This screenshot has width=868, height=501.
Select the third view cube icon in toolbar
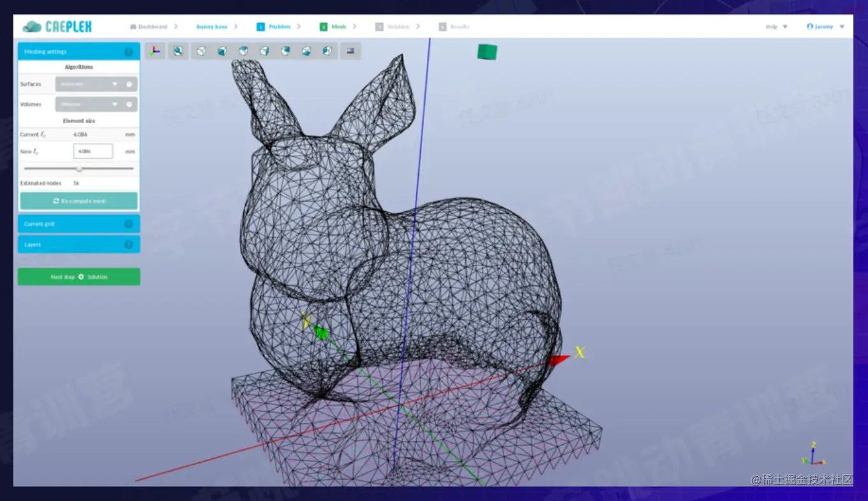pyautogui.click(x=243, y=51)
